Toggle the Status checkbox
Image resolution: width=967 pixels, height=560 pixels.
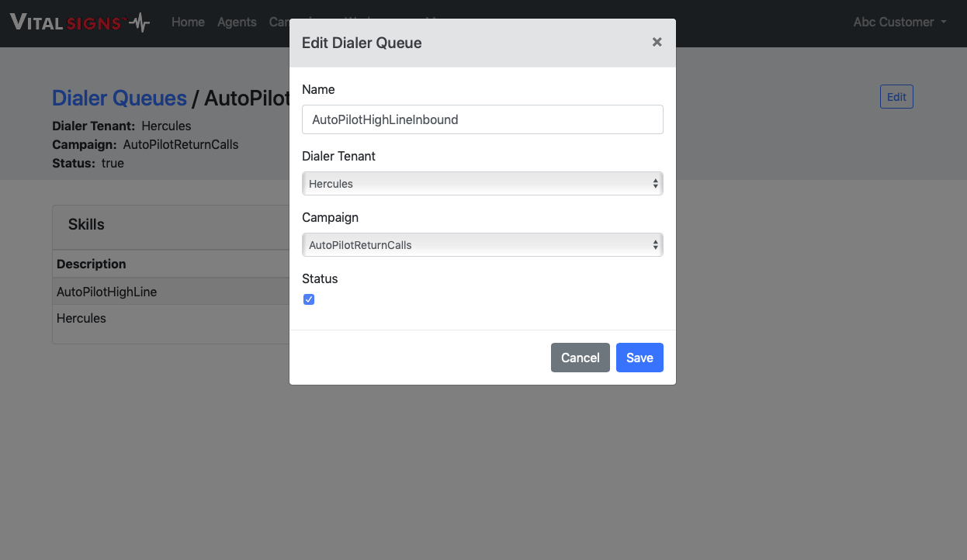[x=309, y=299]
